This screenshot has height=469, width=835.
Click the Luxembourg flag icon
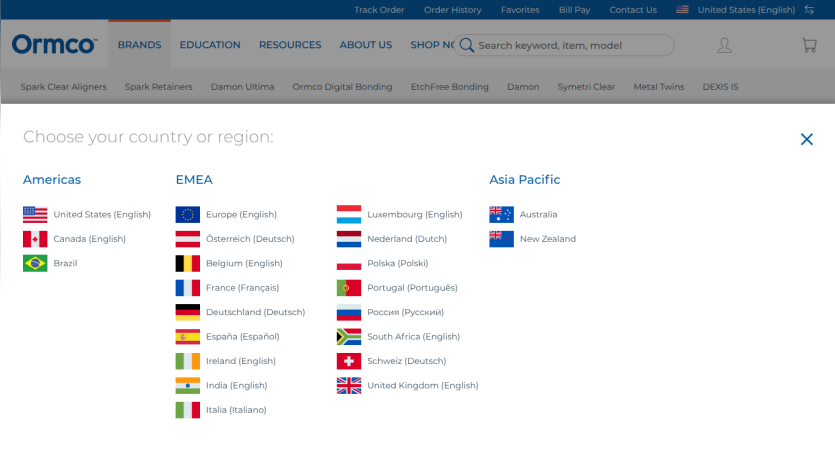pos(349,215)
